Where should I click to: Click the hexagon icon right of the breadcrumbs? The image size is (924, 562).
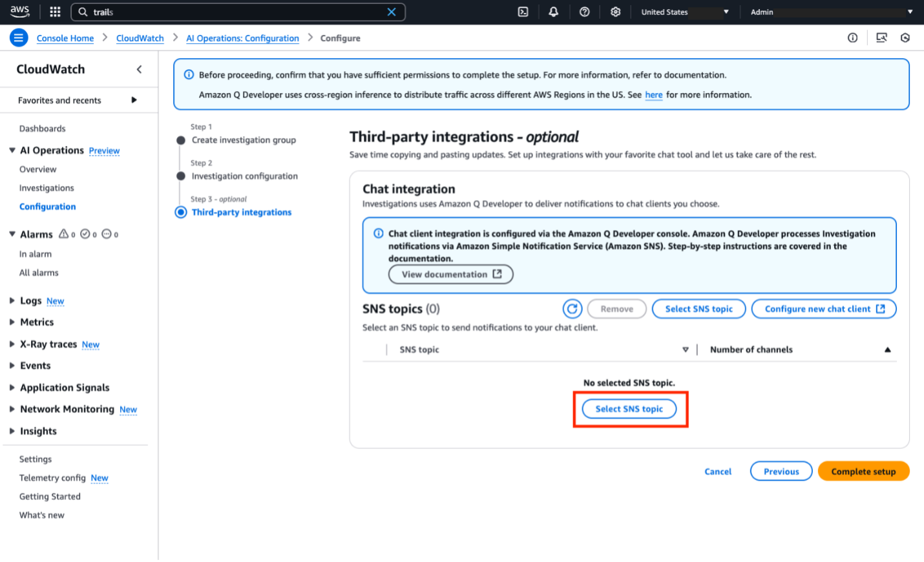tap(905, 38)
